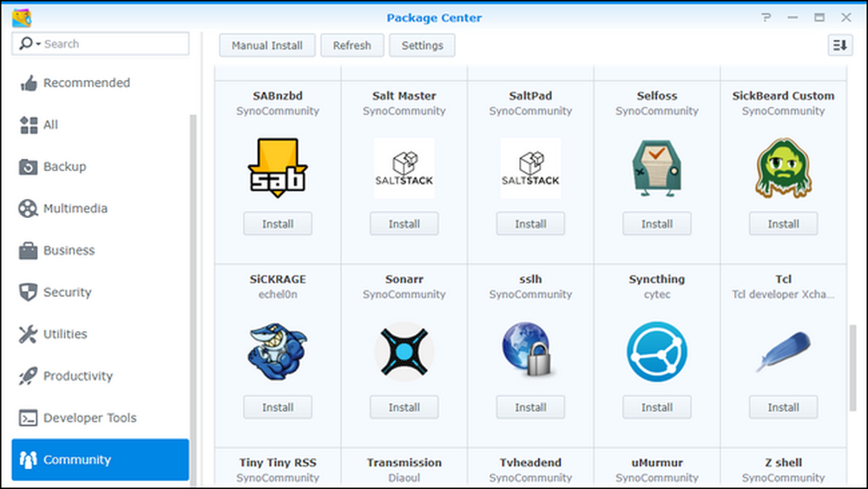The image size is (868, 489).
Task: Open the Selfoss package icon
Action: tap(656, 168)
